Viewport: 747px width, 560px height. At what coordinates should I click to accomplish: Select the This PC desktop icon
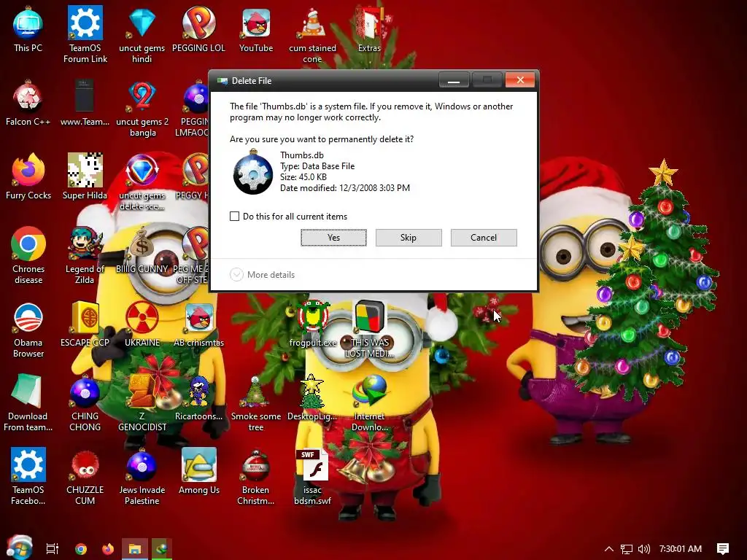(x=28, y=29)
